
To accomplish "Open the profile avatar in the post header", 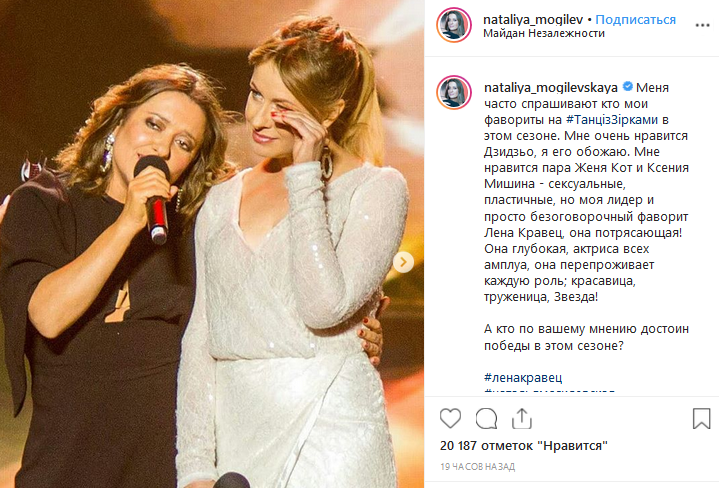I will coord(454,25).
